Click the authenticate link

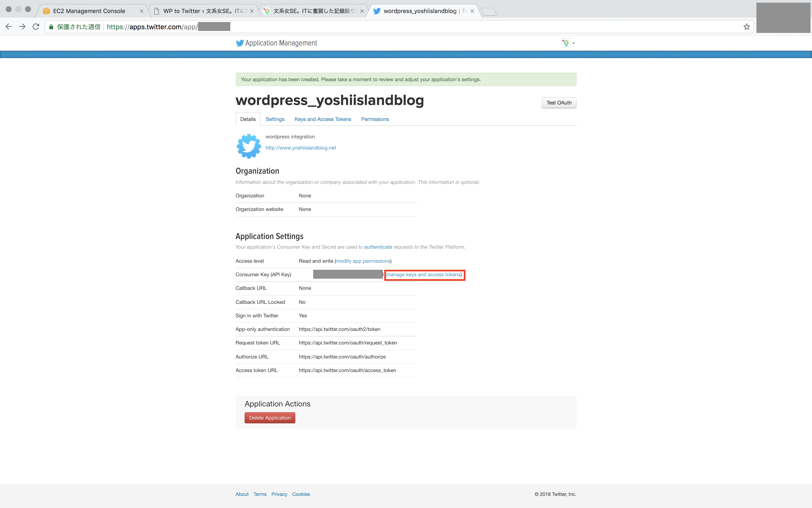[378, 247]
